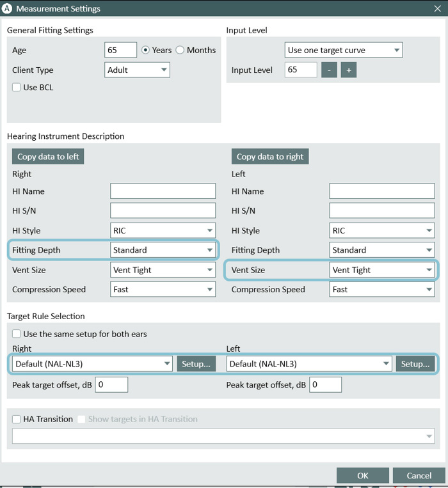This screenshot has height=488, width=448.
Task: Toggle Show targets in HA Transition checkbox
Action: [81, 419]
